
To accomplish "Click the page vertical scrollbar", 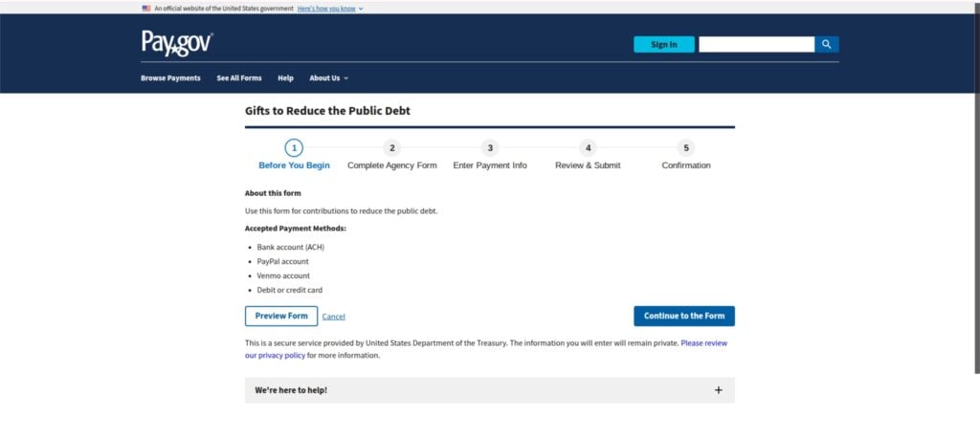I will point(977,187).
